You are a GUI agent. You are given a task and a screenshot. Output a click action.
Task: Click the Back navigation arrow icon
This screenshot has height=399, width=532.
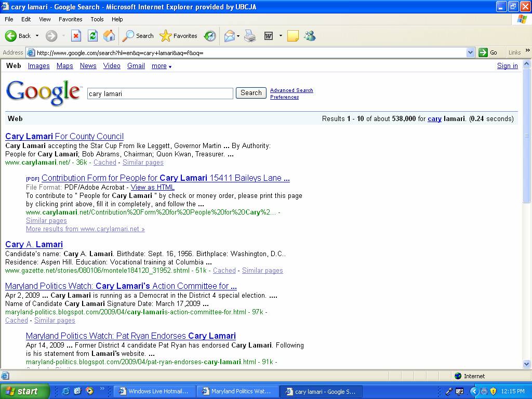[10, 36]
